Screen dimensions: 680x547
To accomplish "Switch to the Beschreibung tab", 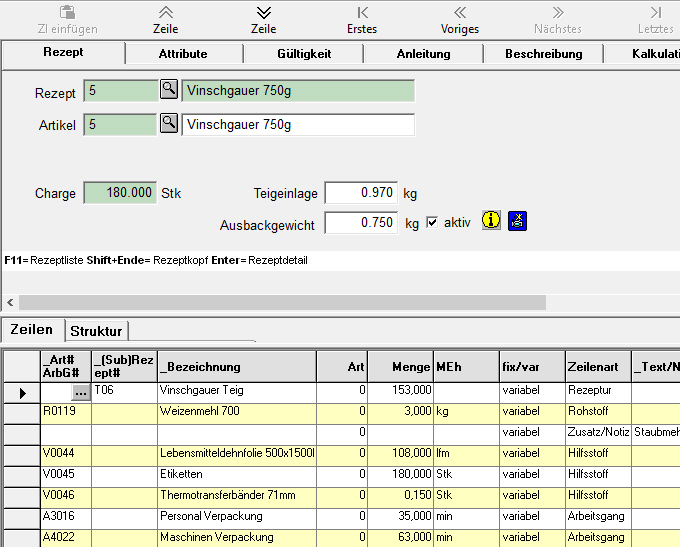I will tap(543, 54).
